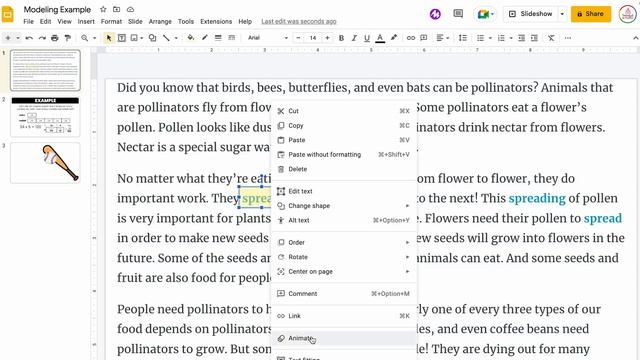Clear formatting with the toolbar icon

[x=551, y=38]
